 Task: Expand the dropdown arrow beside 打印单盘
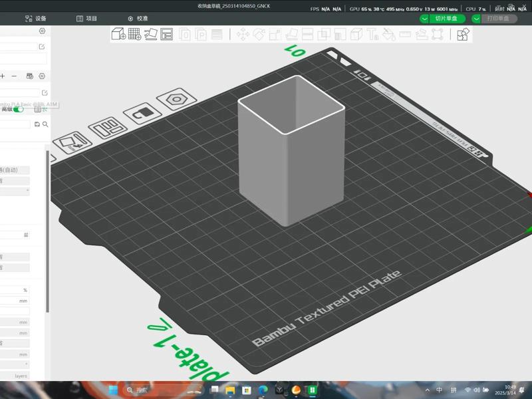click(476, 19)
